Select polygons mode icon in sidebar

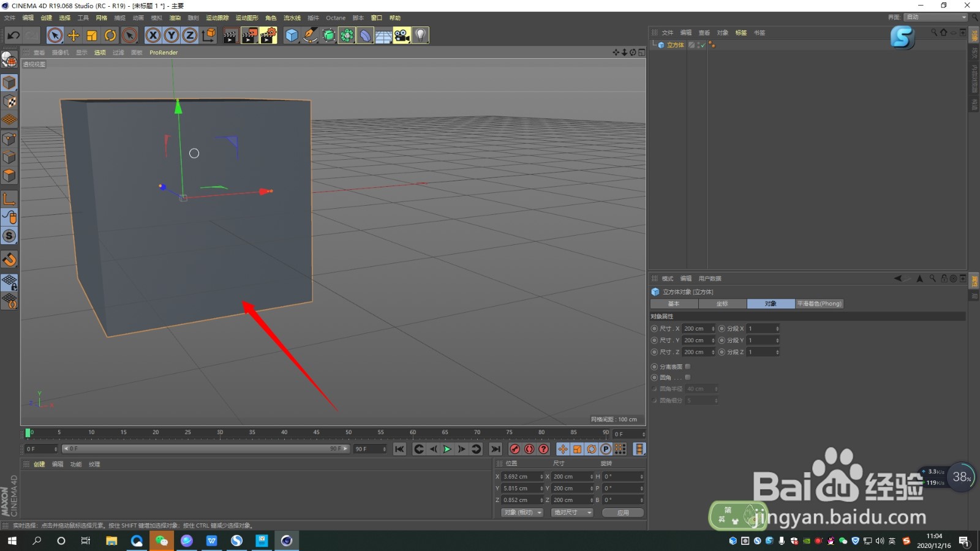pyautogui.click(x=9, y=176)
